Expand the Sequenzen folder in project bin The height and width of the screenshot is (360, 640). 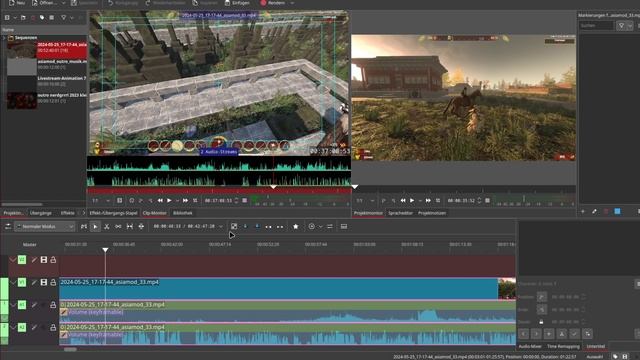(4, 38)
